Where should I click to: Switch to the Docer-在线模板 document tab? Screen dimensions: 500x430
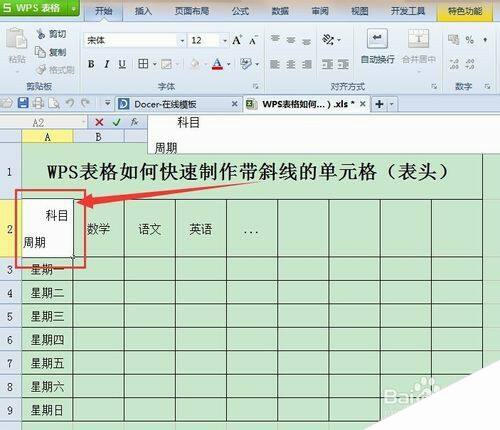click(x=165, y=104)
